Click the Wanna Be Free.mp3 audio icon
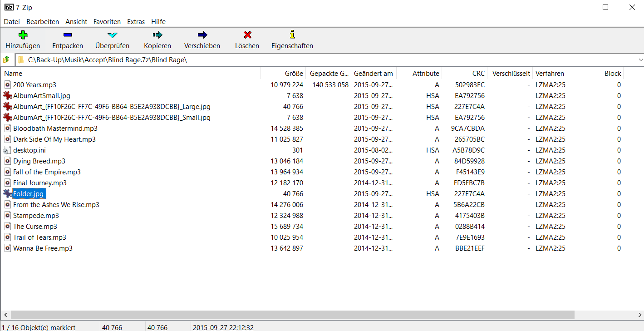644x331 pixels. tap(8, 248)
